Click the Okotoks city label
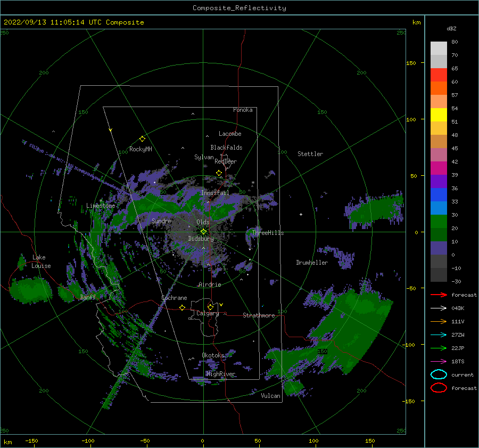 (x=213, y=355)
